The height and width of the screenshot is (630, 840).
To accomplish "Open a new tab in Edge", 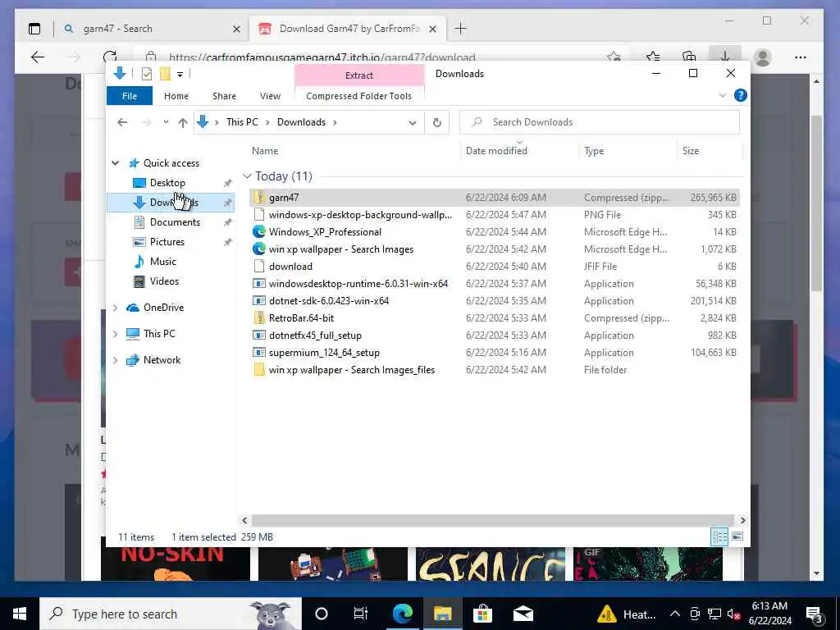I will 460,29.
